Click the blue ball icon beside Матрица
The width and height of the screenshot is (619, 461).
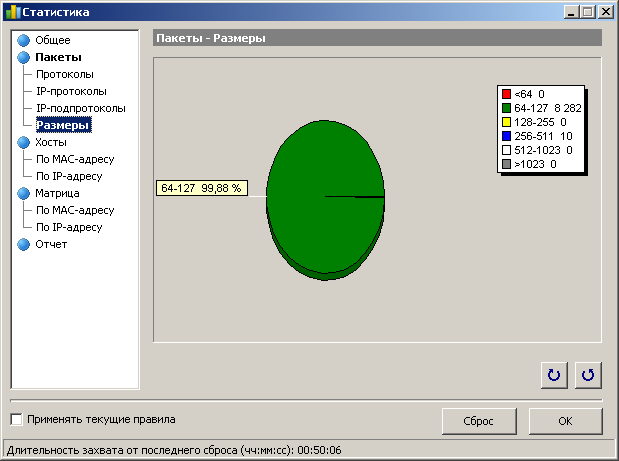pos(24,193)
